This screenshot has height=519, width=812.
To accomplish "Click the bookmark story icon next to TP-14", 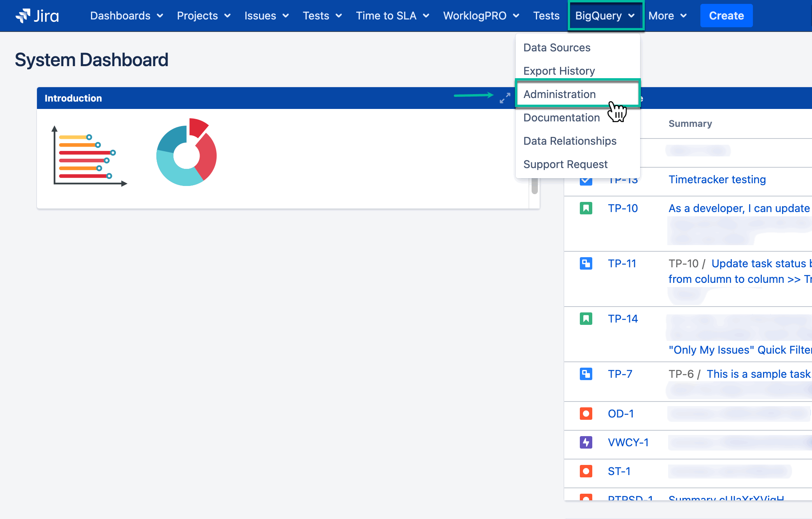I will (586, 319).
